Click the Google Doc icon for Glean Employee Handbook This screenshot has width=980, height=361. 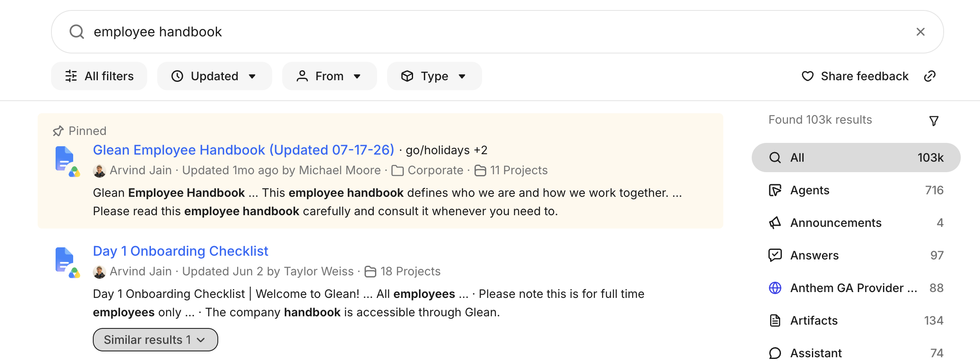point(67,161)
